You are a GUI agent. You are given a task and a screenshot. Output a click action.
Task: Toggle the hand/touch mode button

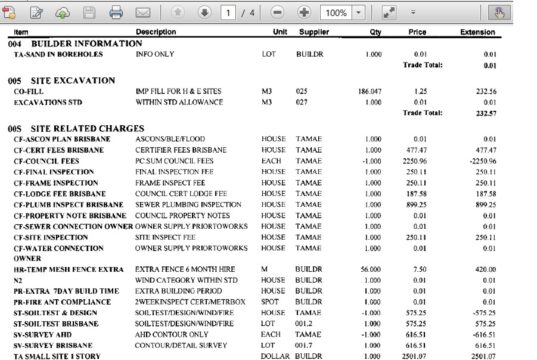499,13
